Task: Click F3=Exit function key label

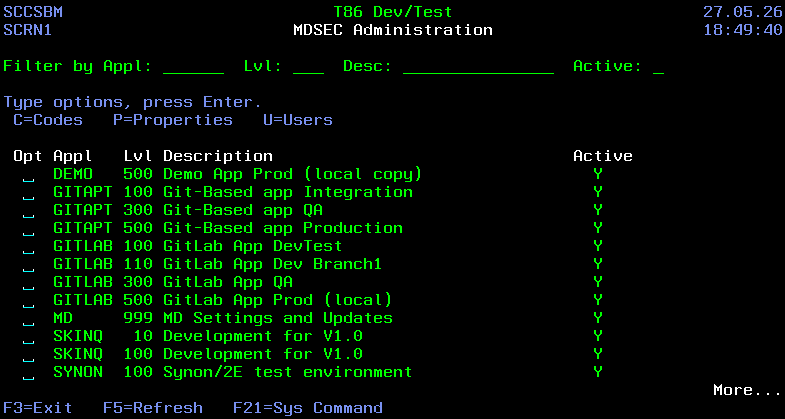Action: [38, 408]
